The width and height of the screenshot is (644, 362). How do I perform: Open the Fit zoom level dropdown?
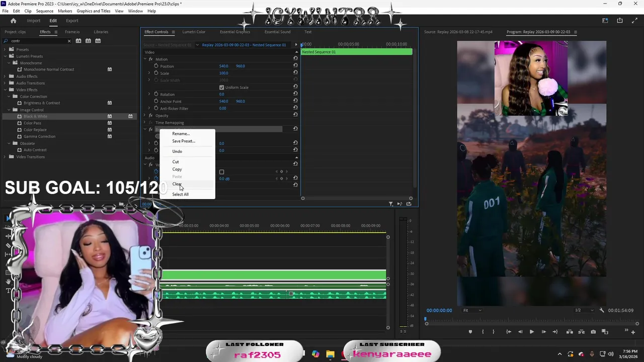tap(472, 310)
